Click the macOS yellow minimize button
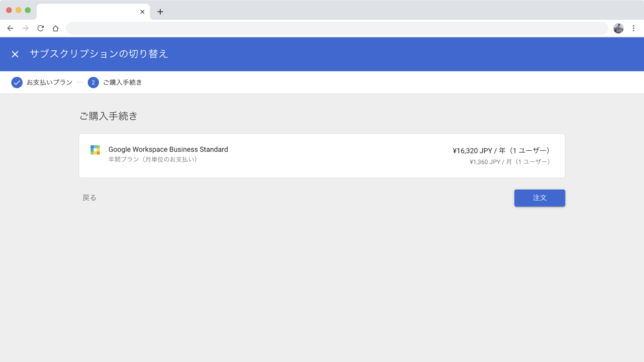The width and height of the screenshot is (644, 362). (18, 10)
